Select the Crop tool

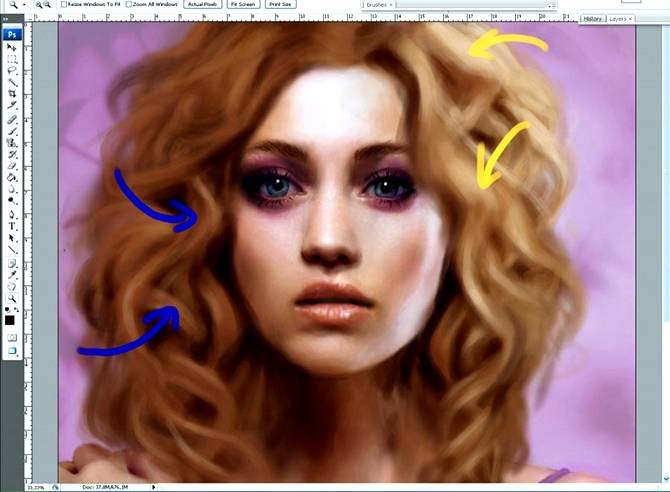tap(12, 95)
